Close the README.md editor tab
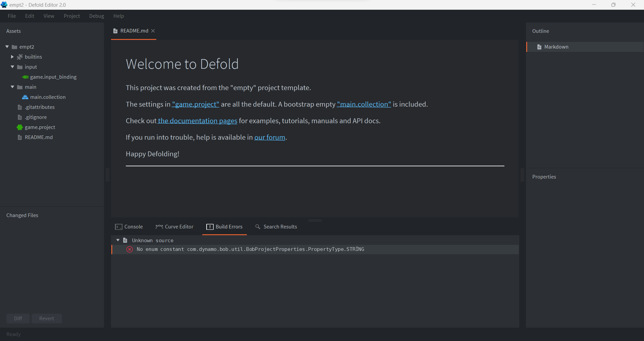The height and width of the screenshot is (341, 644). pos(153,31)
